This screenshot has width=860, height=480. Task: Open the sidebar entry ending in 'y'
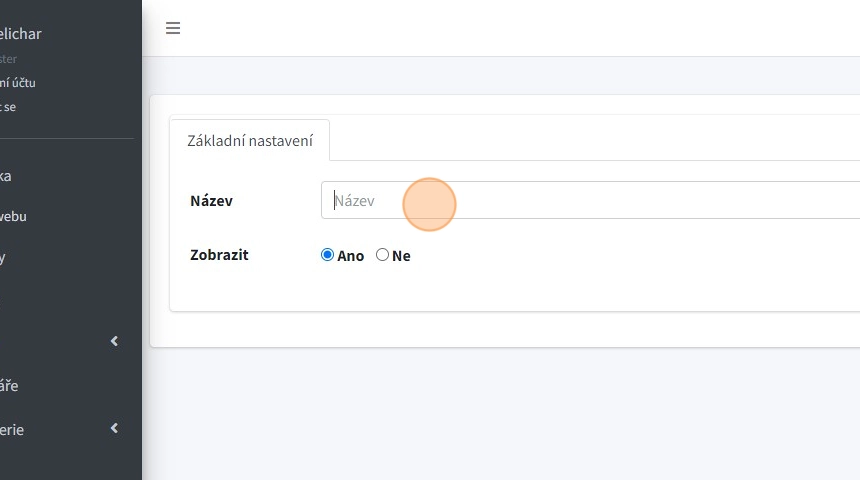[3, 258]
